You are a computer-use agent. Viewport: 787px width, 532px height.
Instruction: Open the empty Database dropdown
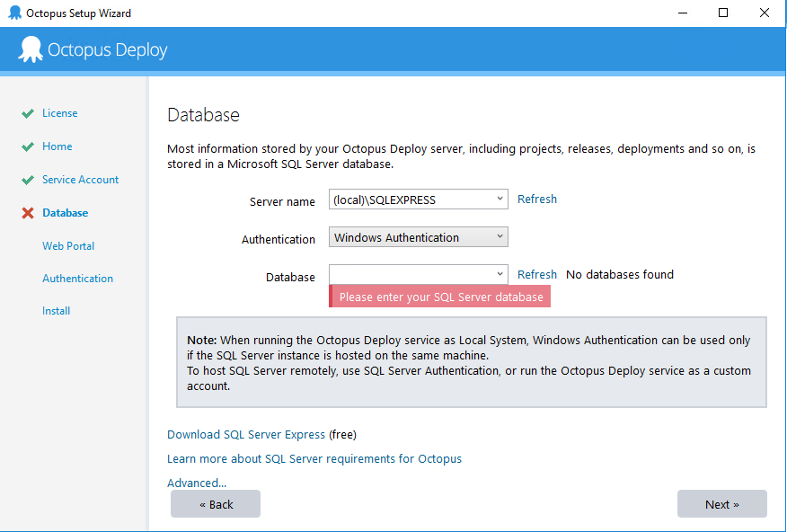click(418, 274)
